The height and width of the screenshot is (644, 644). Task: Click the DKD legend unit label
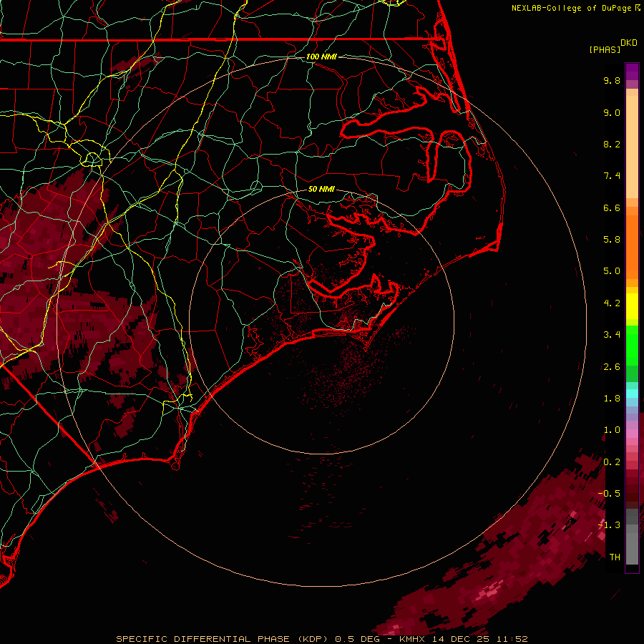coord(629,43)
